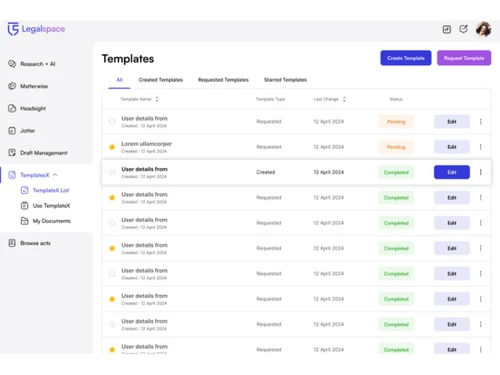The width and height of the screenshot is (500, 375).
Task: Open TemplateX List submenu item
Action: (x=45, y=190)
